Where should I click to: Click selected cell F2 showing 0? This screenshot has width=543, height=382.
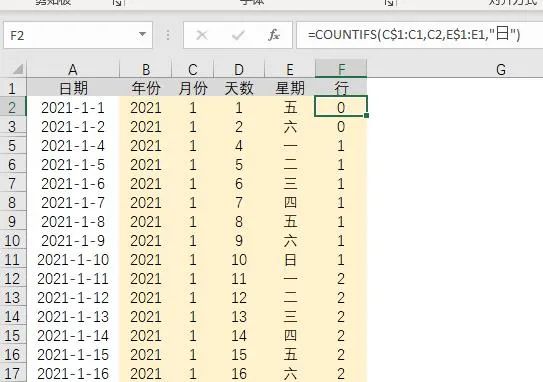tap(341, 106)
